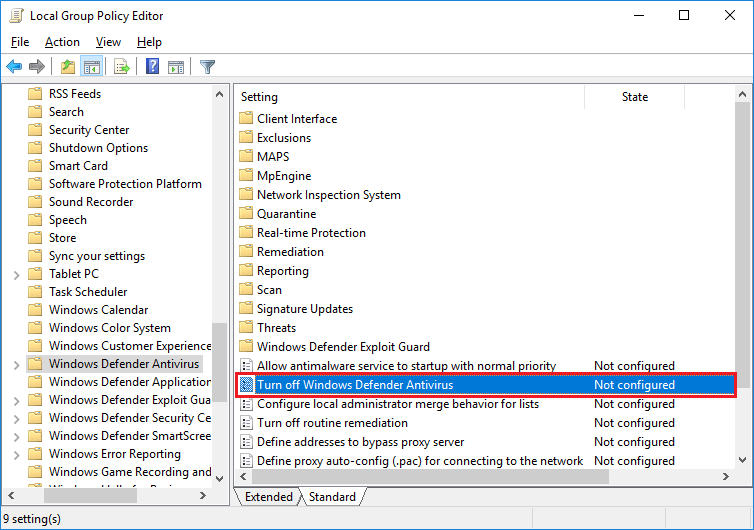
Task: Open the Help menu
Action: click(x=149, y=42)
